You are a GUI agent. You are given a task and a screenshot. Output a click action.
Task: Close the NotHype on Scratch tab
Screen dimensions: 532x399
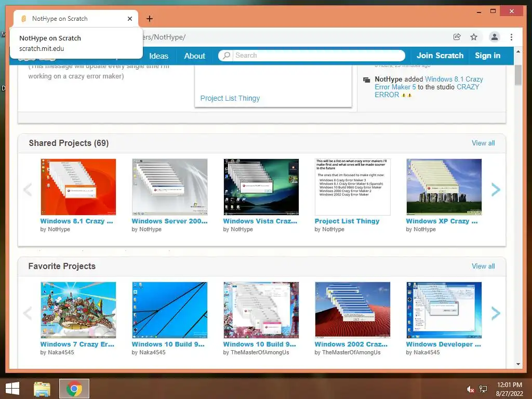(x=129, y=19)
